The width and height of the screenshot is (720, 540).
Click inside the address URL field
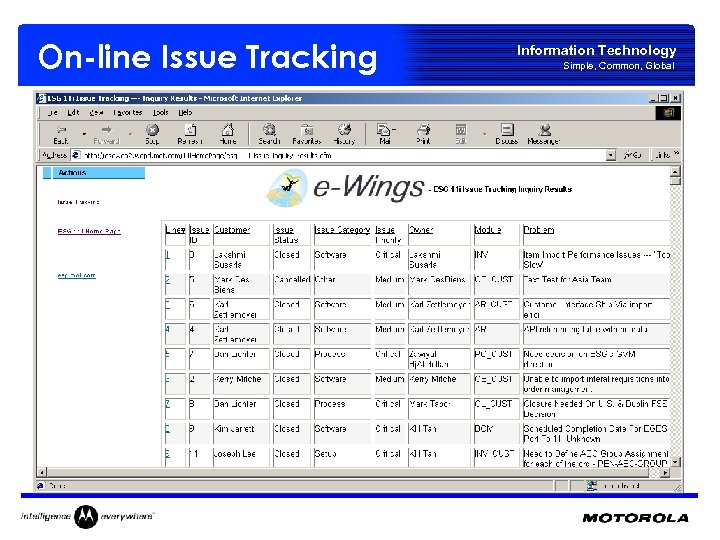pos(343,155)
